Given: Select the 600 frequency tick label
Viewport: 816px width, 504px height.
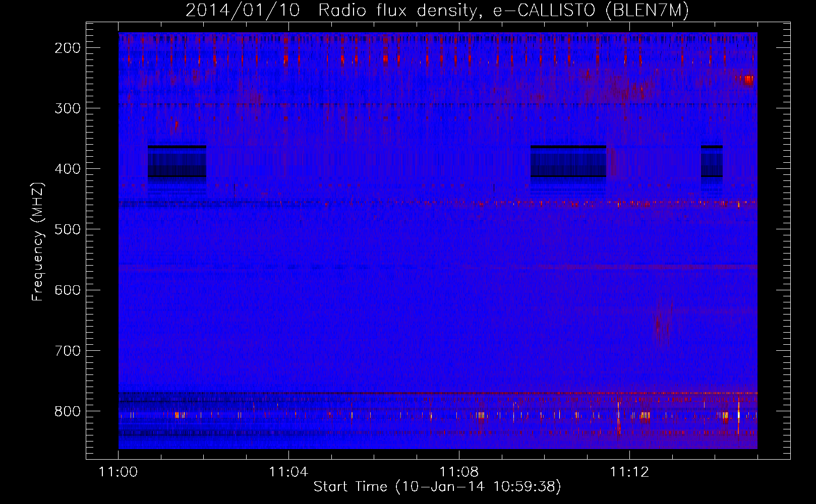Looking at the screenshot, I should click(x=67, y=290).
